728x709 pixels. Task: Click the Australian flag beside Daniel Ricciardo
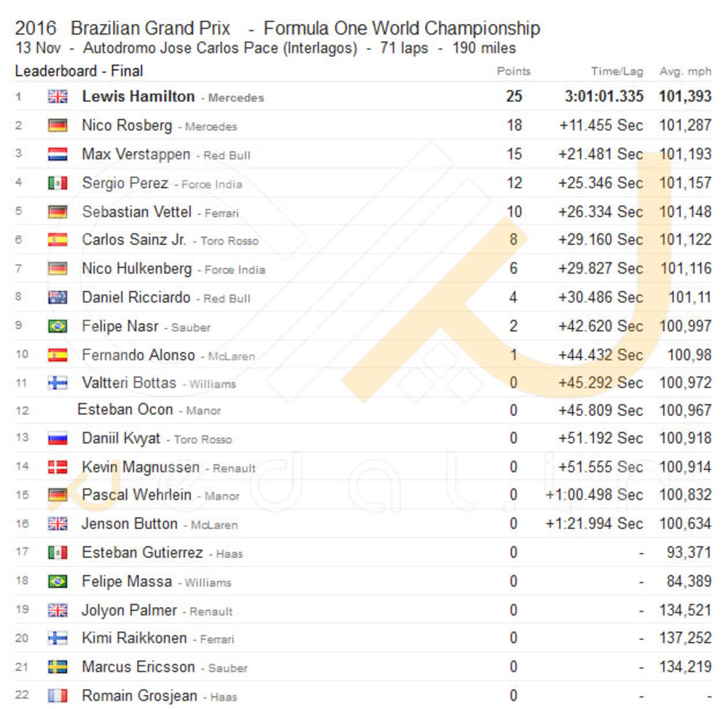[58, 297]
